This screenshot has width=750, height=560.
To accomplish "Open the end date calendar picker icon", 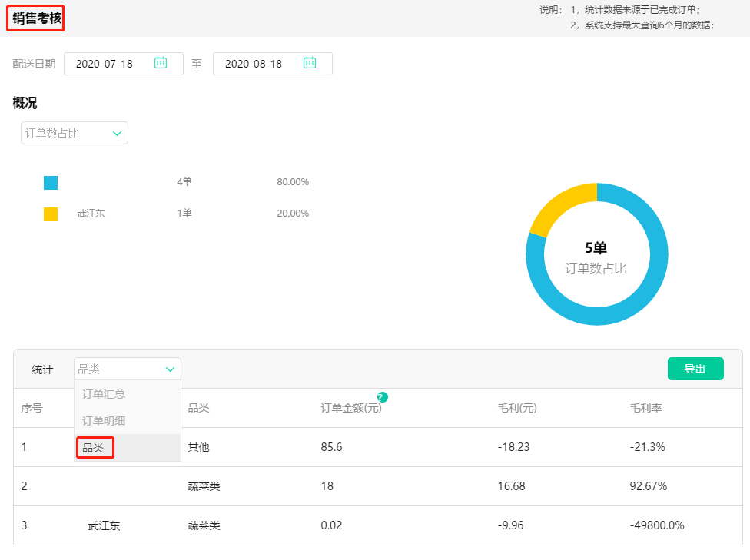I will (x=310, y=64).
